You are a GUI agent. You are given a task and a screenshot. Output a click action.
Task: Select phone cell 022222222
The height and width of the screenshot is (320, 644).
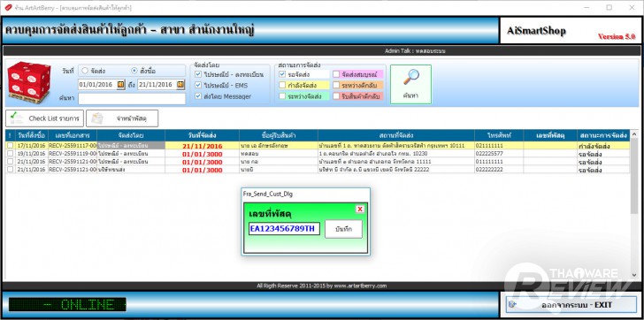tap(499, 170)
